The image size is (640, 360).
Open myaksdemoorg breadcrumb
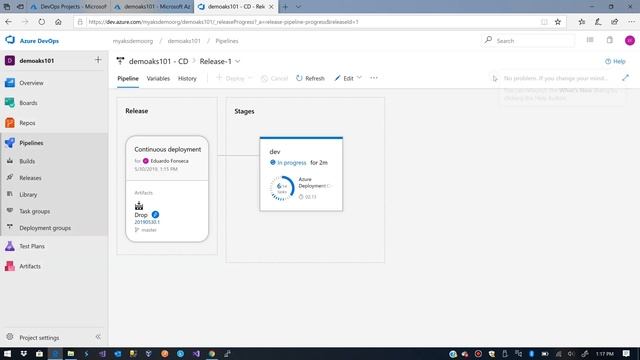click(133, 41)
